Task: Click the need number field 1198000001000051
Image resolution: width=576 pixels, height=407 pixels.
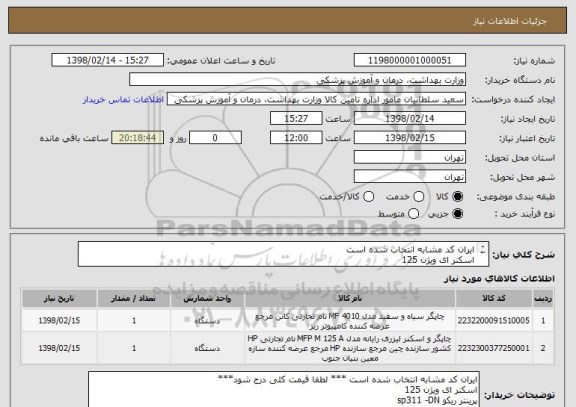Action: pyautogui.click(x=410, y=60)
